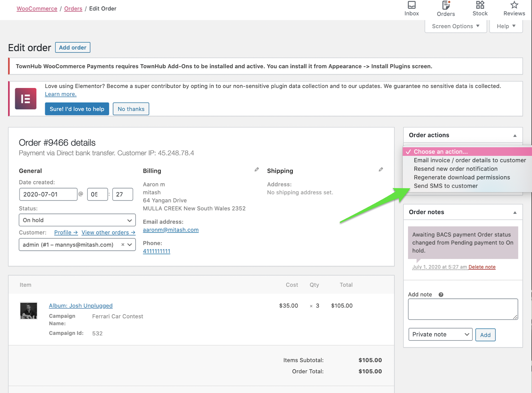Click the Awaiting BACS payment note text
Image resolution: width=532 pixels, height=393 pixels.
click(463, 243)
